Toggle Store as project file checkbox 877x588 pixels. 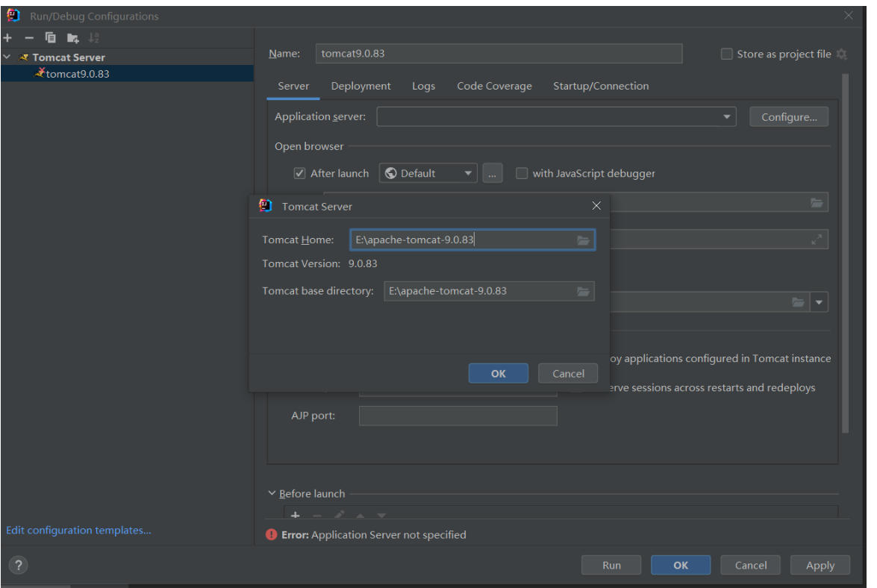click(726, 54)
